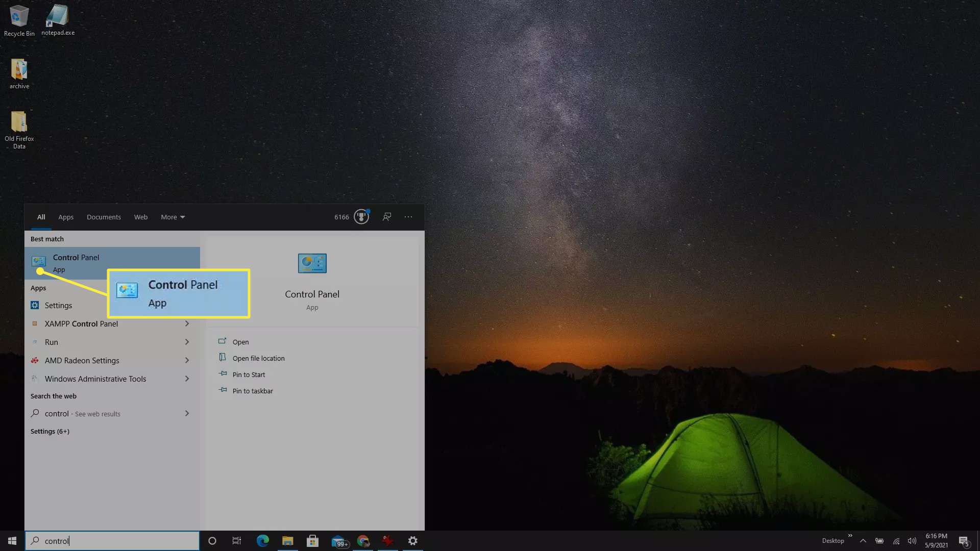Screen dimensions: 980x551
Task: Click the XAMPP Control Panel icon
Action: coord(34,323)
